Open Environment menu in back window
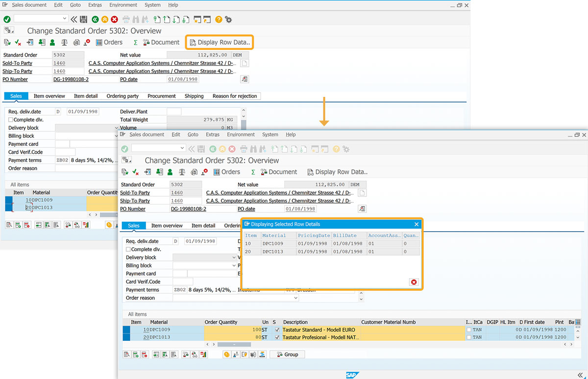This screenshot has width=588, height=379. pos(123,5)
